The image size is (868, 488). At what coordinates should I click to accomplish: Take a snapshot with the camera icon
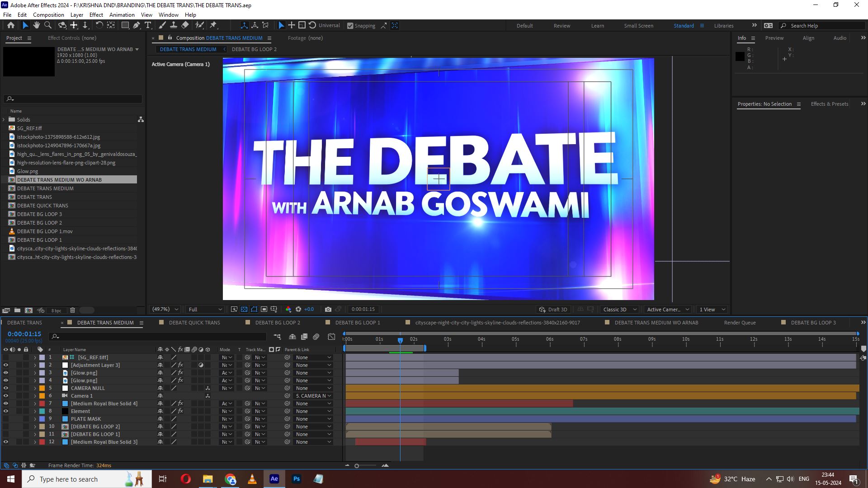pos(328,310)
